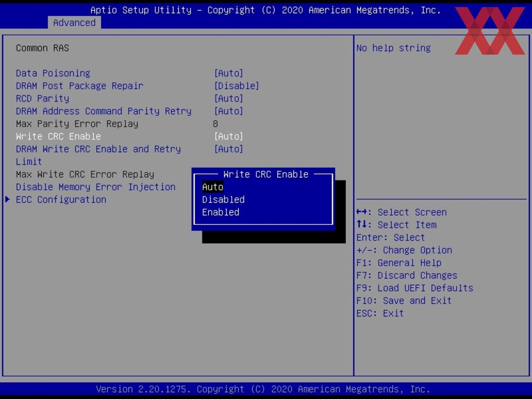This screenshot has height=399, width=532.
Task: Select the RCD Parity setting
Action: (x=42, y=98)
